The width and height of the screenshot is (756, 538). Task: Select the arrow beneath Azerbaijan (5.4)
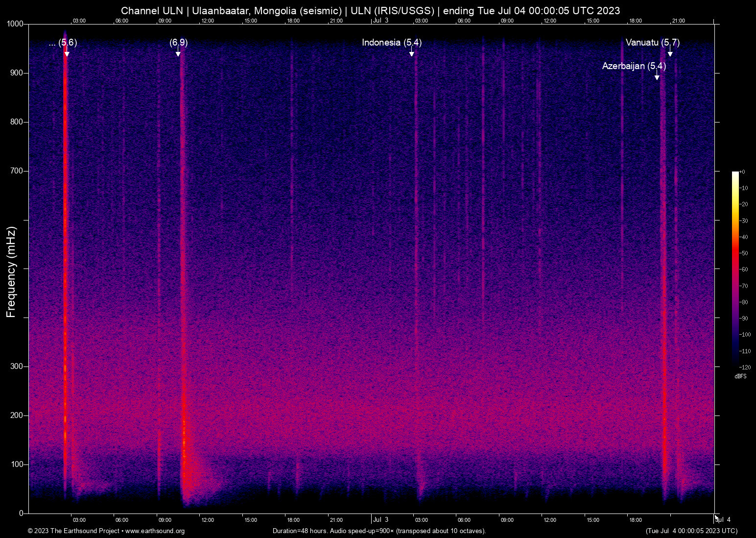[x=657, y=76]
